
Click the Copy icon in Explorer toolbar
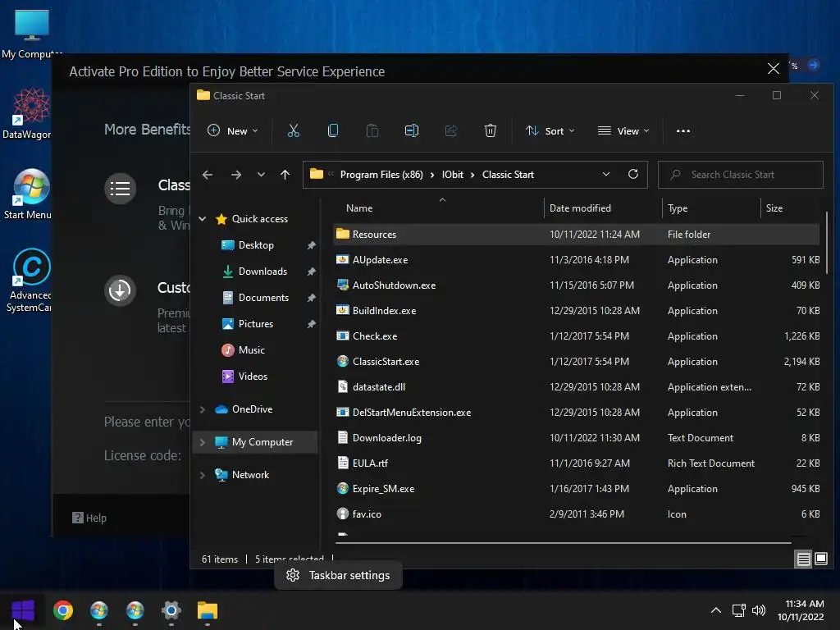pyautogui.click(x=333, y=130)
